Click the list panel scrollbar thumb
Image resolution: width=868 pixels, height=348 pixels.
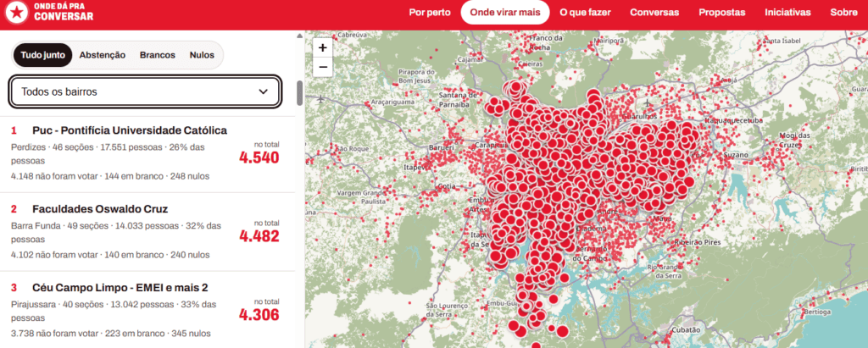299,93
